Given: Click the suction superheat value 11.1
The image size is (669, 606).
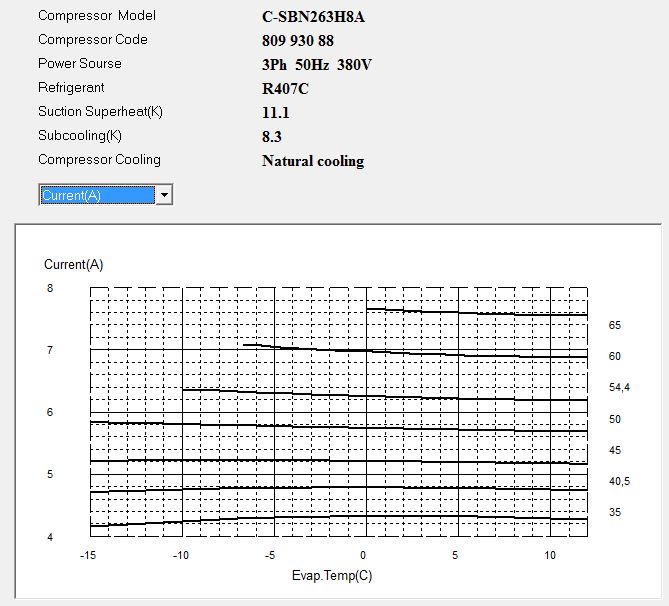Looking at the screenshot, I should tap(276, 113).
